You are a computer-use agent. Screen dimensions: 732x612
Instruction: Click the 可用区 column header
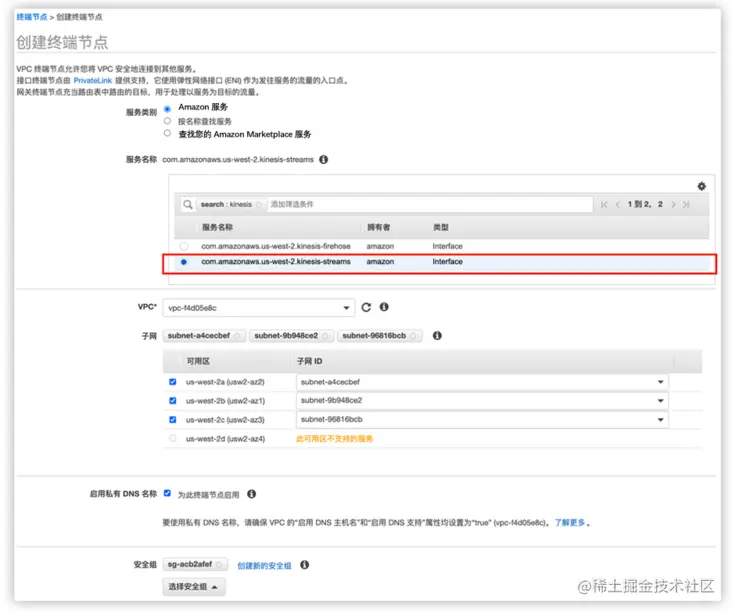[198, 361]
